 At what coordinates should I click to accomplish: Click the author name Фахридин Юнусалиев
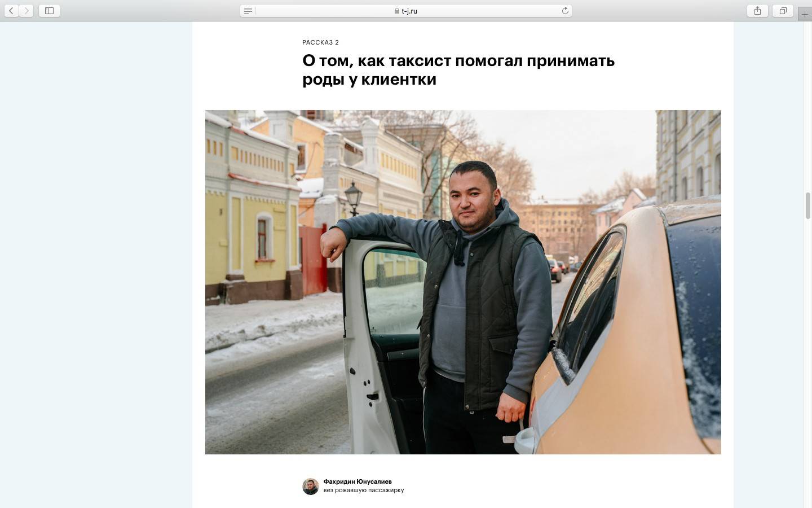coord(358,481)
